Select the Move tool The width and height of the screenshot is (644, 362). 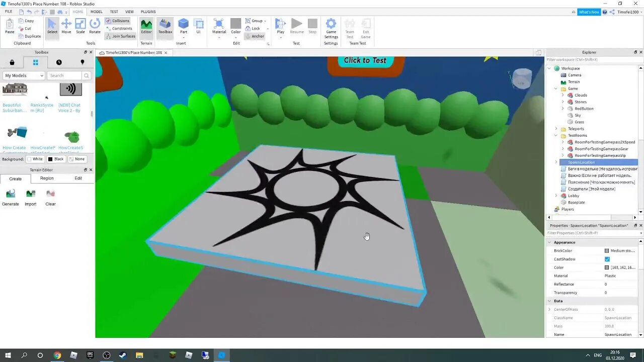click(66, 26)
